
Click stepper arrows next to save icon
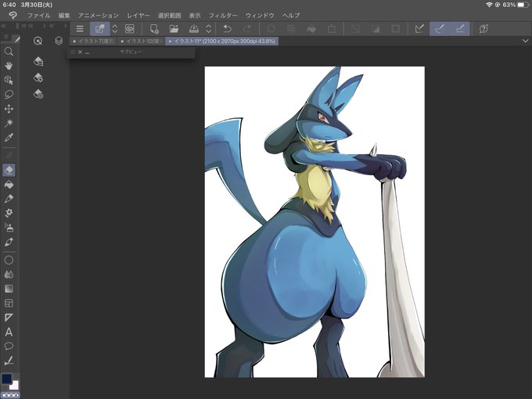click(x=209, y=29)
